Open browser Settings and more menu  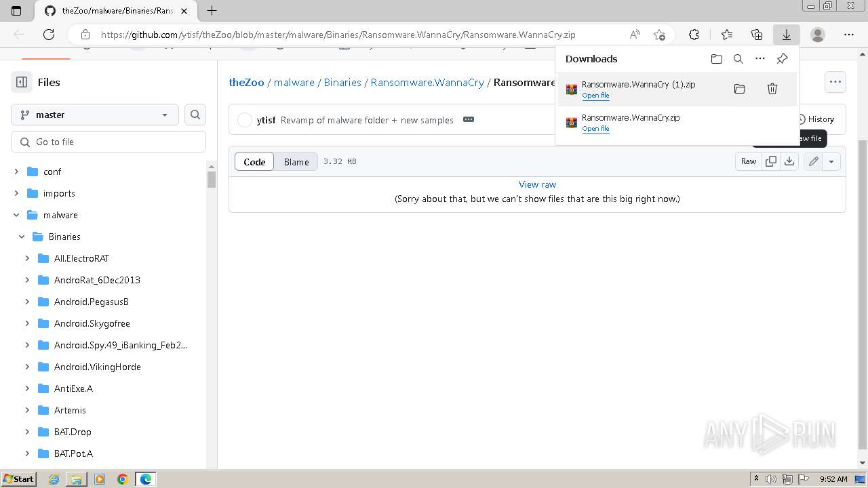point(849,35)
